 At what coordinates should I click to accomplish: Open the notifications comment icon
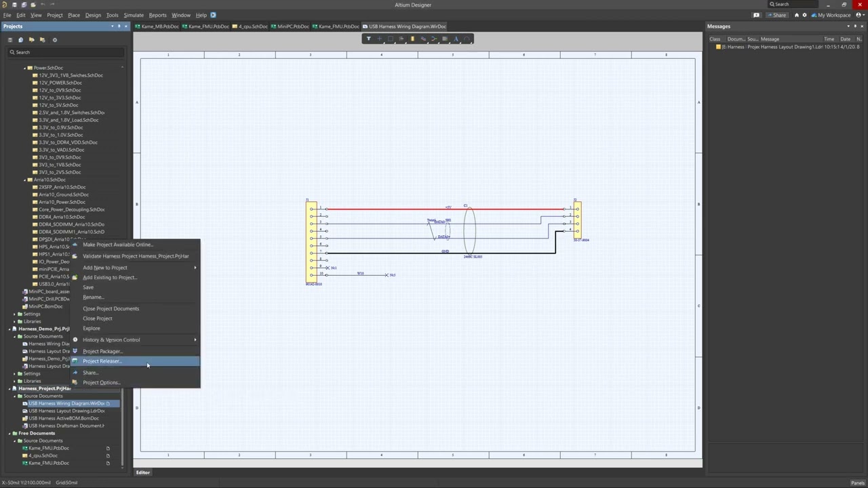pos(756,15)
